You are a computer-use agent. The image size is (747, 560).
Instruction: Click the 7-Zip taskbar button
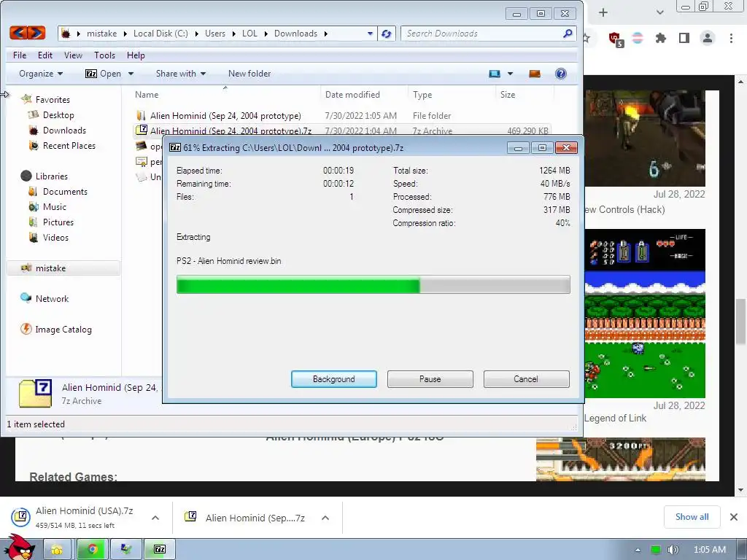(160, 550)
